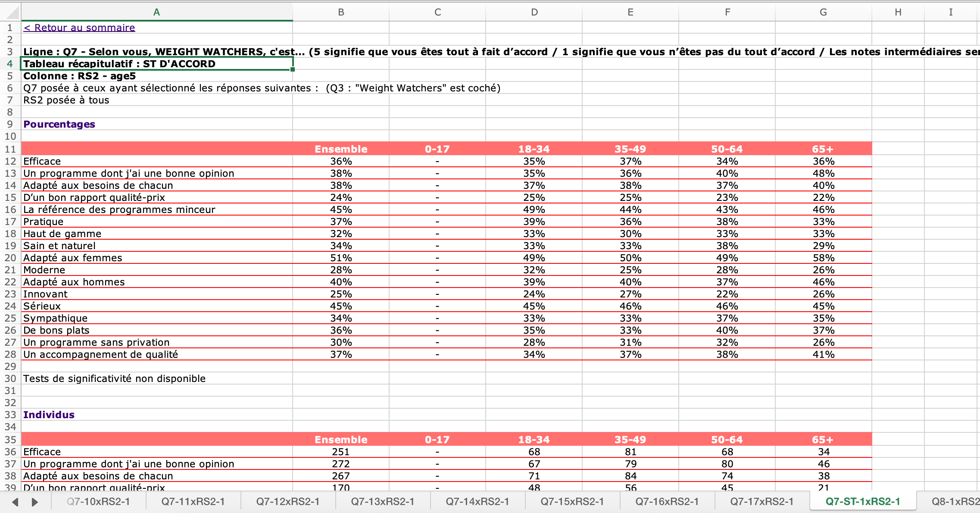Screen dimensions: 980x513
Task: Click the 51% Ensemble value for Adapté aux femmes
Action: pyautogui.click(x=341, y=258)
